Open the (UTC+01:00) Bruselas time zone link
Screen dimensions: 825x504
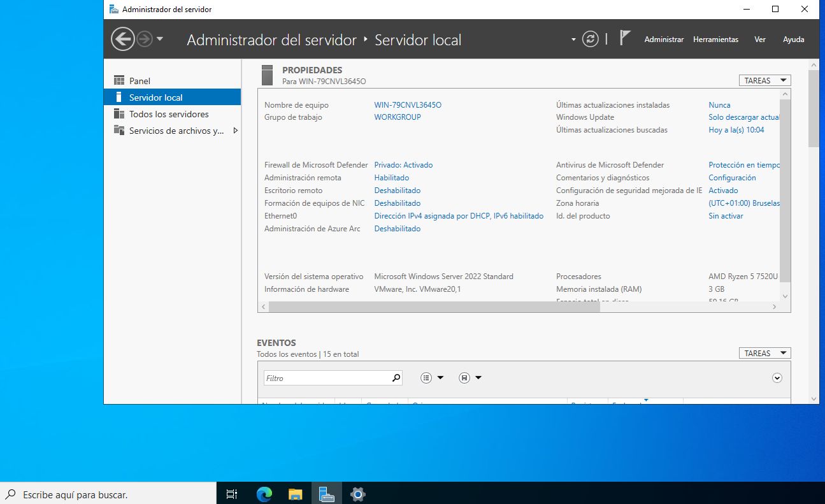(x=744, y=203)
